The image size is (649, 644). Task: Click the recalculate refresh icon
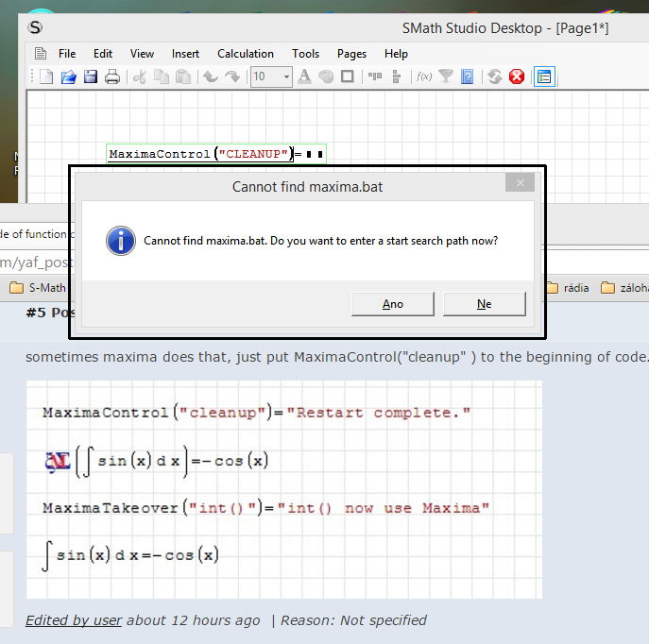[494, 77]
